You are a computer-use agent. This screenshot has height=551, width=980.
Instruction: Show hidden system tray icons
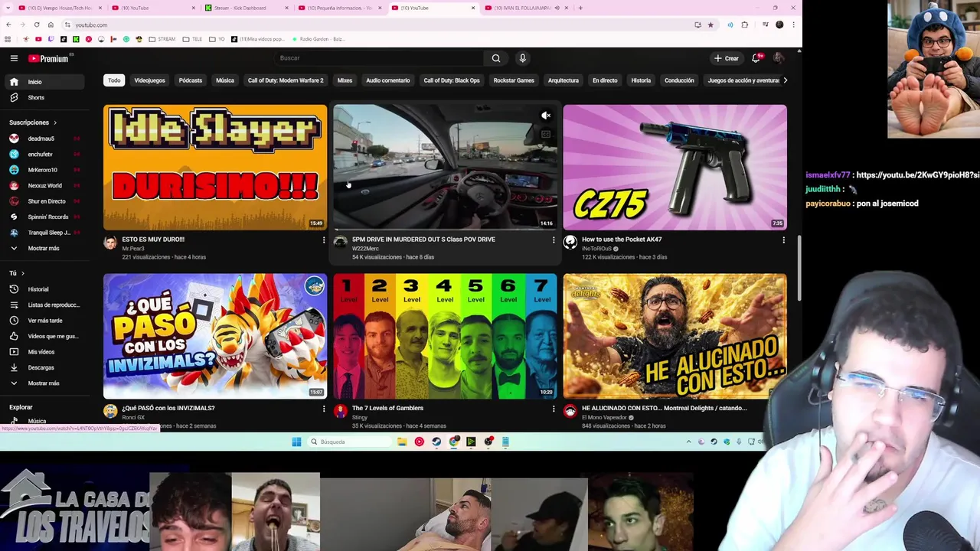tap(688, 442)
